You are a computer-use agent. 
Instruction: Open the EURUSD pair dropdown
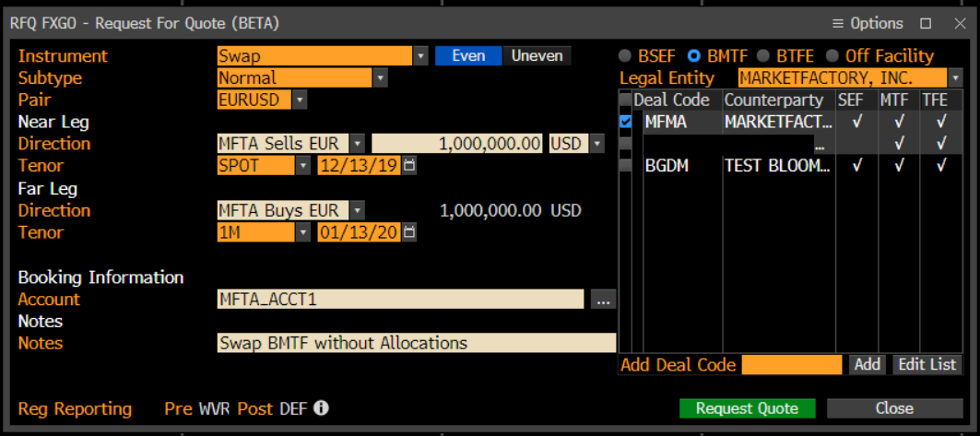(300, 100)
